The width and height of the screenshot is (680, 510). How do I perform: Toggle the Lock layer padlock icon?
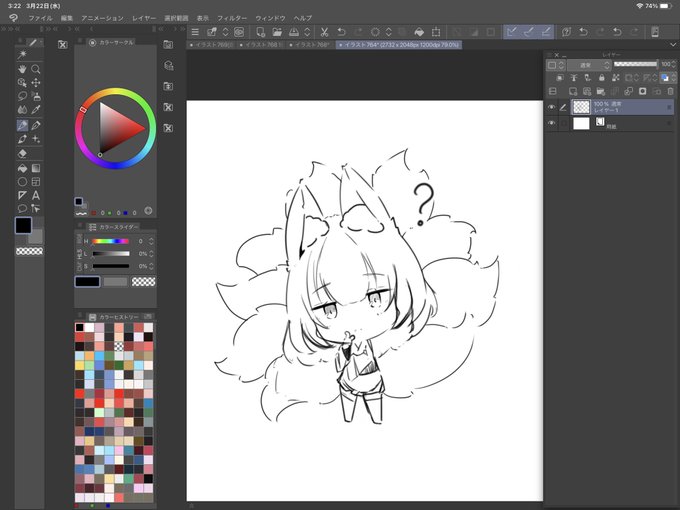point(602,78)
